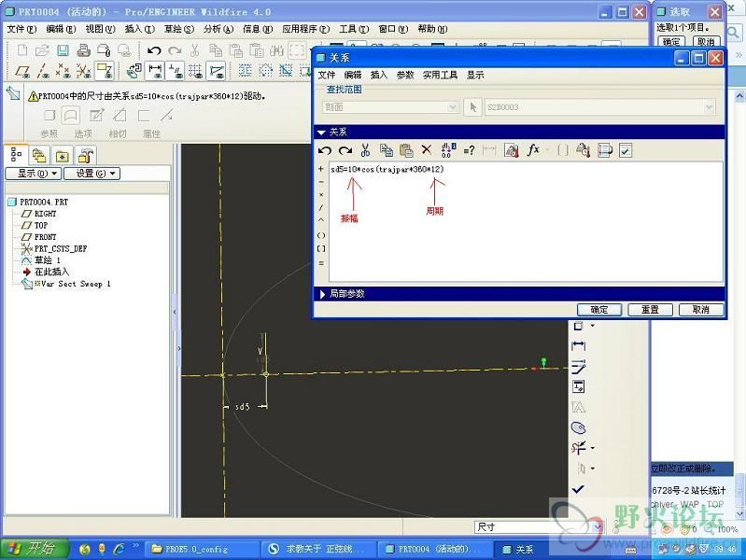The width and height of the screenshot is (746, 560).
Task: Click the relation text sd5=10*cos(trajpar*360*12)
Action: (x=387, y=169)
